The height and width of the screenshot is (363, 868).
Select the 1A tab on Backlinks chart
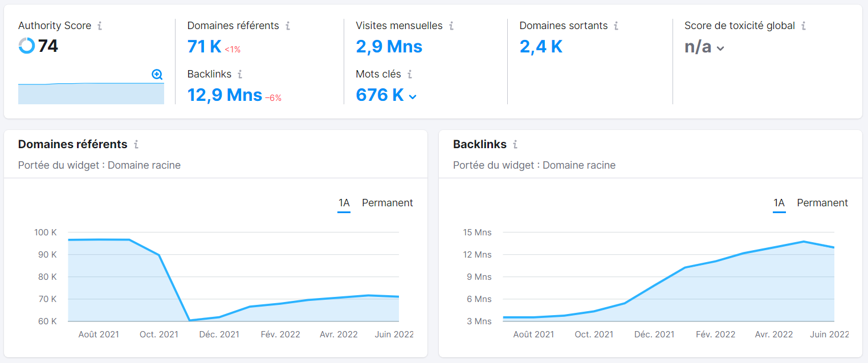point(779,203)
